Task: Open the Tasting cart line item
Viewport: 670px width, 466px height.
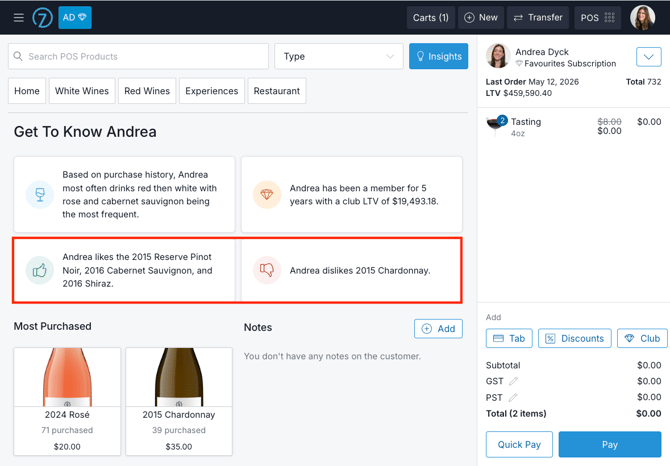Action: [573, 126]
